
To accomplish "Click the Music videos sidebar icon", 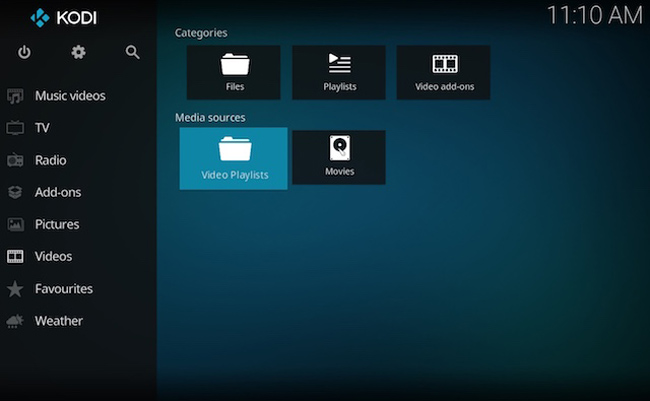I will 15,96.
